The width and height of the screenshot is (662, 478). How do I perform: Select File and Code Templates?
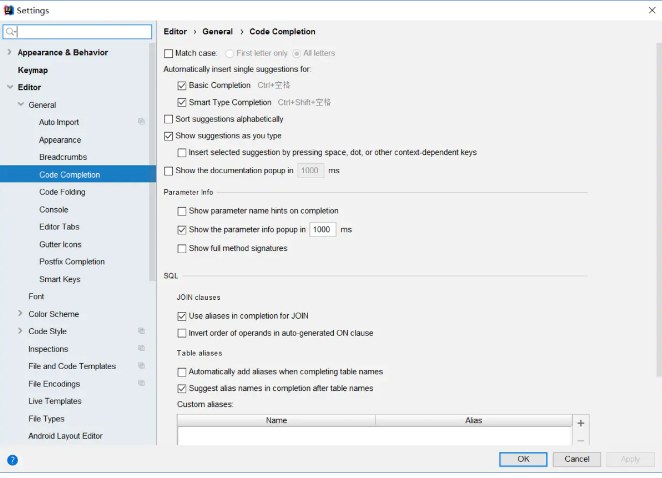click(x=72, y=366)
